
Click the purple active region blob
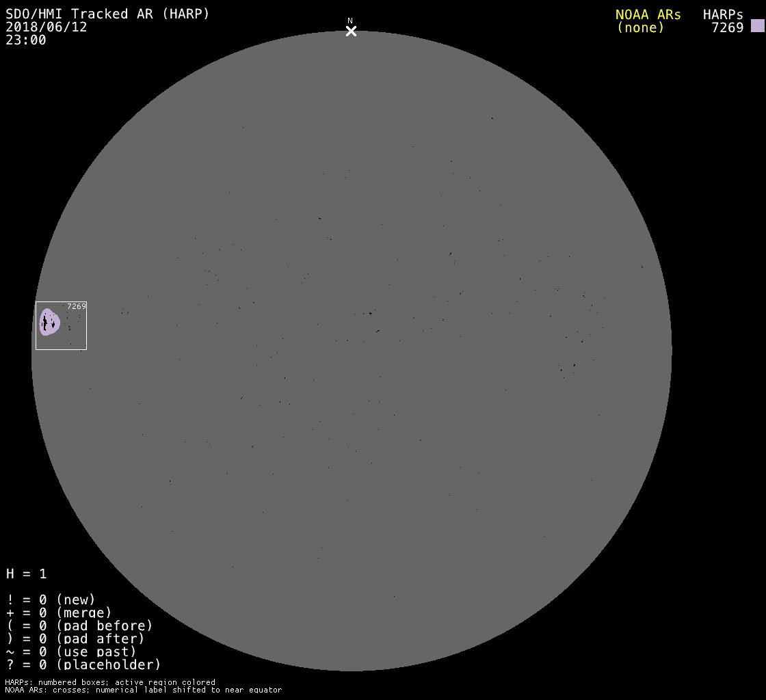(49, 322)
